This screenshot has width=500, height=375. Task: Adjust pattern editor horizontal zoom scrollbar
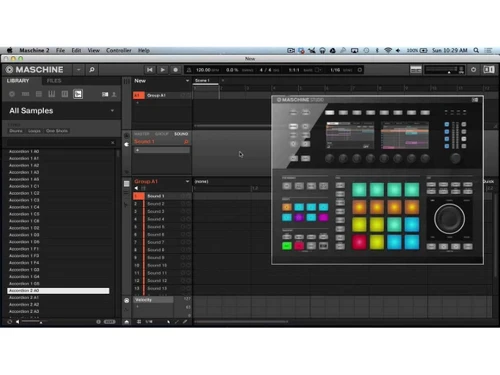pos(241,322)
